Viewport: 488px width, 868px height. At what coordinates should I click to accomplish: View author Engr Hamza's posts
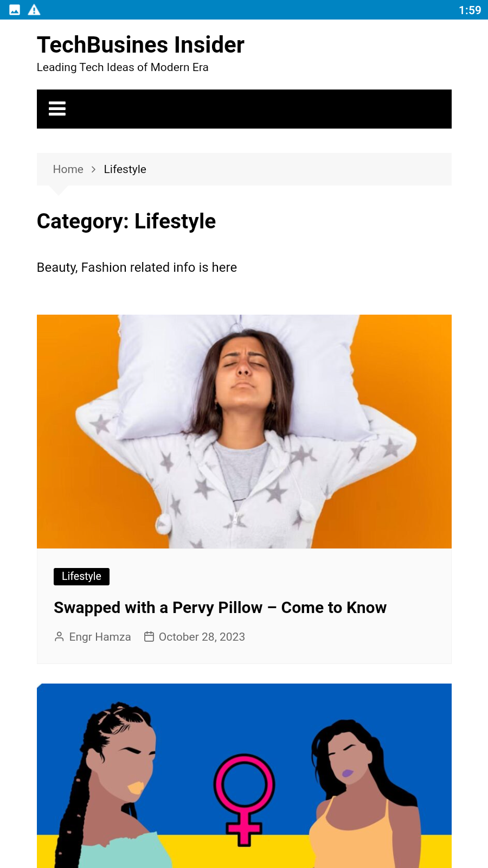click(100, 637)
